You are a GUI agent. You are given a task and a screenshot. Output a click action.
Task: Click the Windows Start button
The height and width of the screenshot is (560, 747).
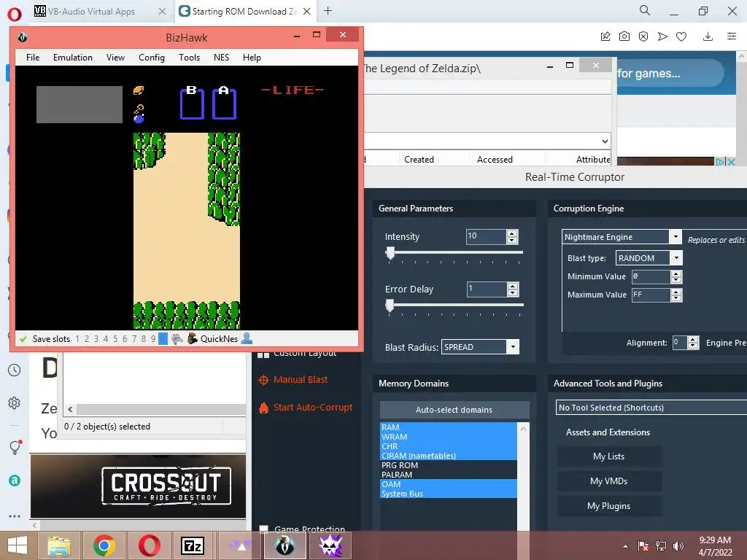click(x=18, y=545)
